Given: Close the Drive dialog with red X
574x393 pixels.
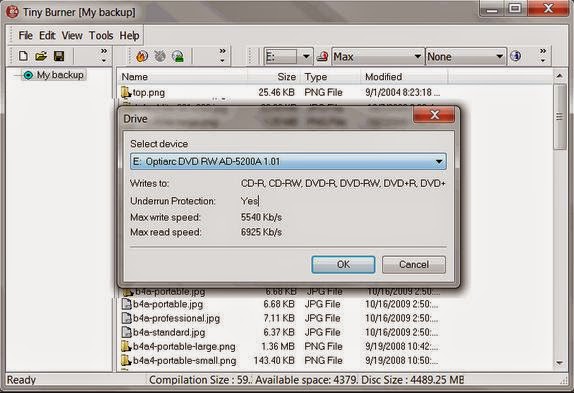Looking at the screenshot, I should pyautogui.click(x=434, y=115).
